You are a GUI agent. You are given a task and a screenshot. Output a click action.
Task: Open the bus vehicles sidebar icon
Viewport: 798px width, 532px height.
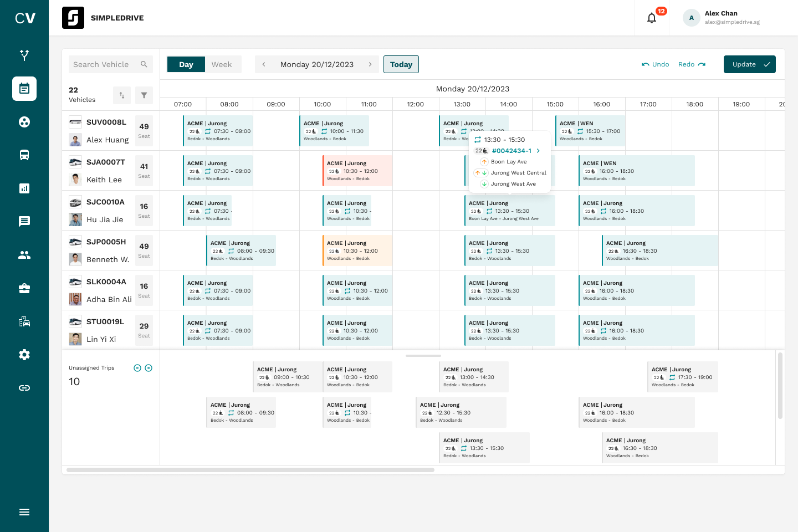coord(24,155)
